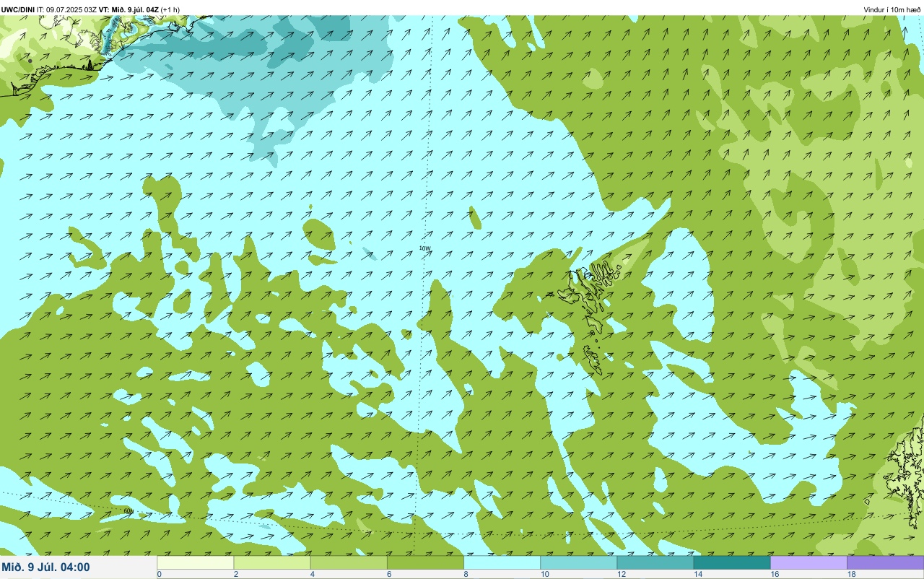
Task: Click the legend scale value '0'
Action: pyautogui.click(x=159, y=575)
